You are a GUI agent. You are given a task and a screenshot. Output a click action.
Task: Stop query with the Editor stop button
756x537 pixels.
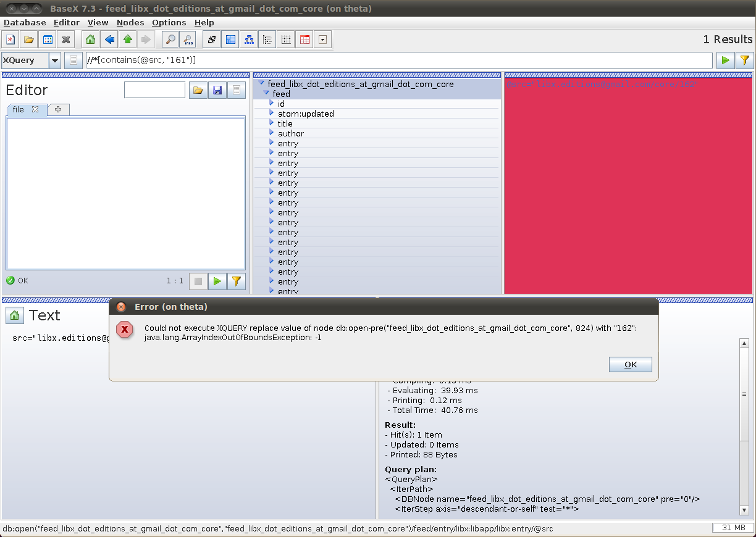[x=198, y=281]
